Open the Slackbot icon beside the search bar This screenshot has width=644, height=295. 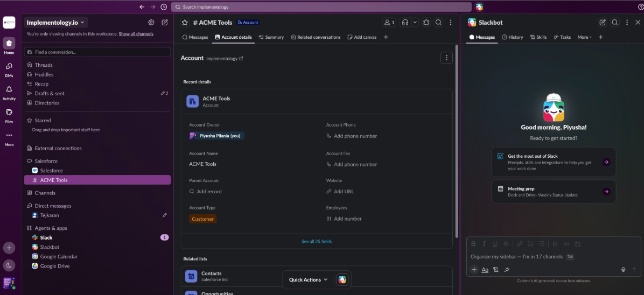[x=479, y=7]
